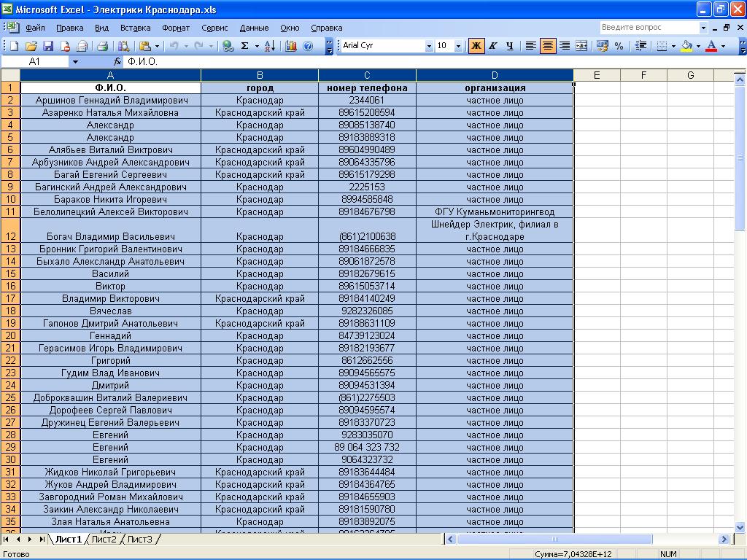
Task: Toggle italic (К) formatting
Action: [x=493, y=46]
